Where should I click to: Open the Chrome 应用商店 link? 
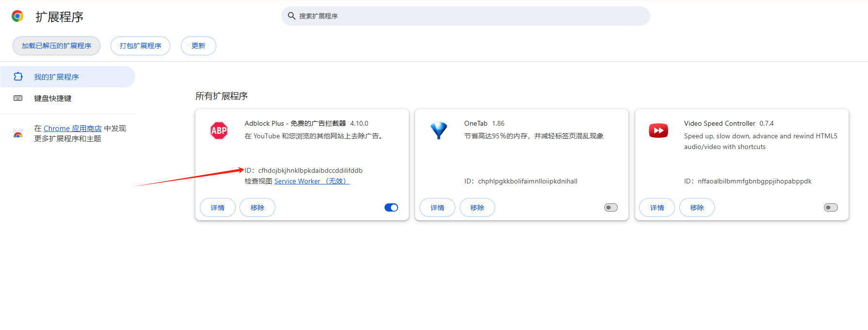tap(73, 128)
